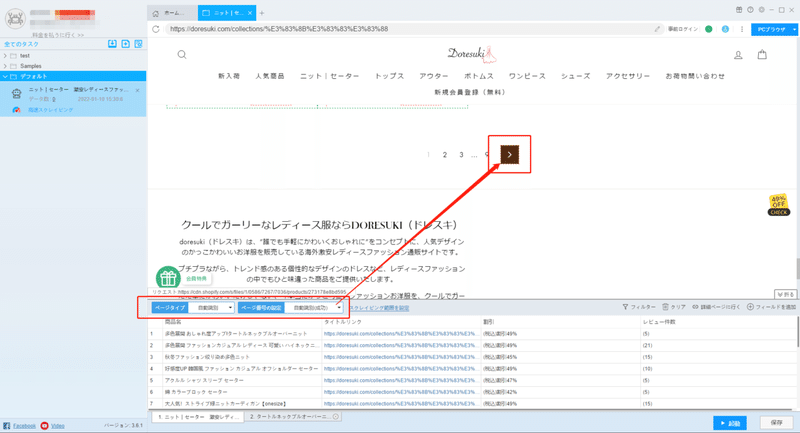
Task: Select bottom tab 2. タートルネックプルオーバーニ
Action: pos(293,417)
